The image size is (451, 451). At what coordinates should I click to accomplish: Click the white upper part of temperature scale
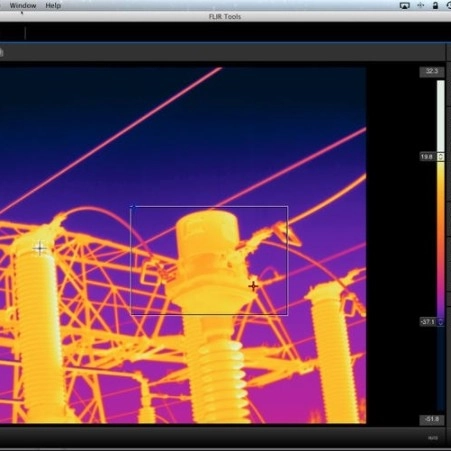click(x=441, y=115)
